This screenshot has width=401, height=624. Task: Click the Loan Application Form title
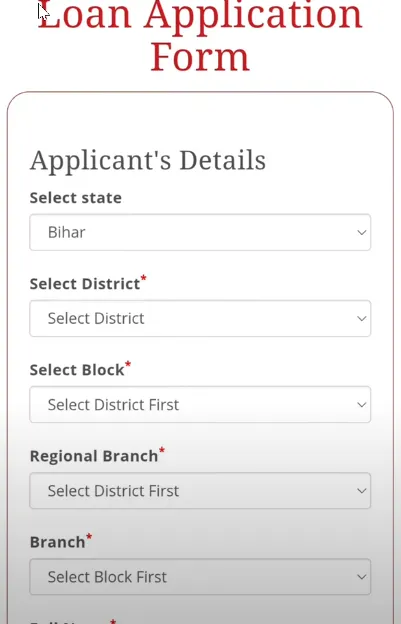pos(200,36)
